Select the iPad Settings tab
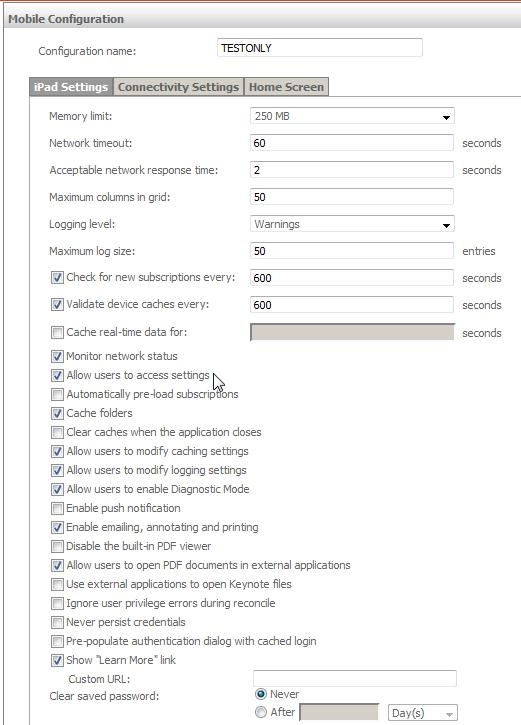Image resolution: width=521 pixels, height=725 pixels. [x=71, y=87]
